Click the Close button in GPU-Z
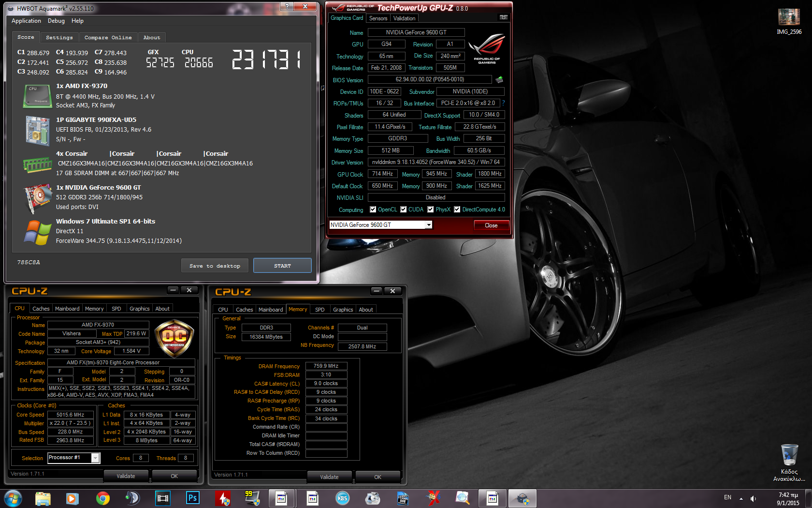Viewport: 812px width, 508px height. 491,225
